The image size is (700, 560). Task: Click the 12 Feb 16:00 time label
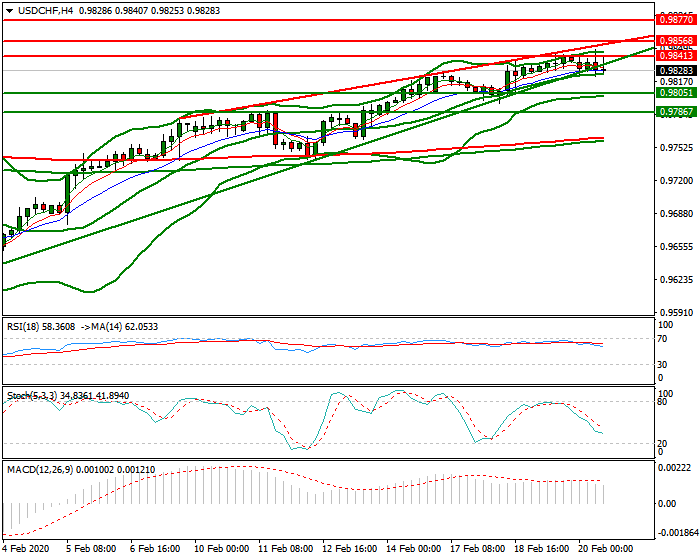pos(350,549)
